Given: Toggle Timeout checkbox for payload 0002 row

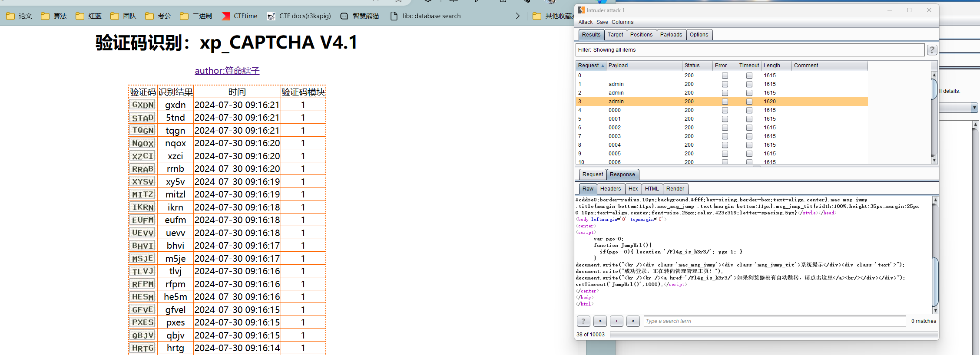Looking at the screenshot, I should point(749,128).
